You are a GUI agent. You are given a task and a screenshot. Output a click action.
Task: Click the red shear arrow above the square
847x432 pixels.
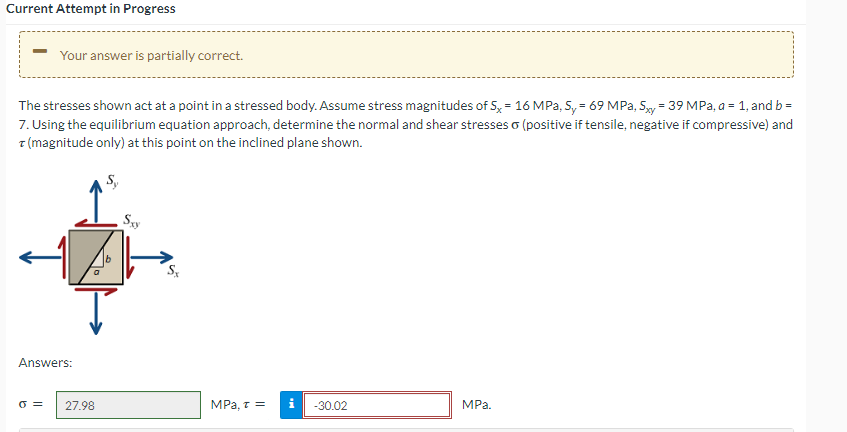[x=96, y=223]
